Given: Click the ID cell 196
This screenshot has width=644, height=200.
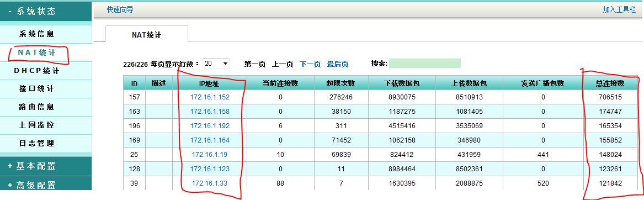Looking at the screenshot, I should [x=134, y=126].
